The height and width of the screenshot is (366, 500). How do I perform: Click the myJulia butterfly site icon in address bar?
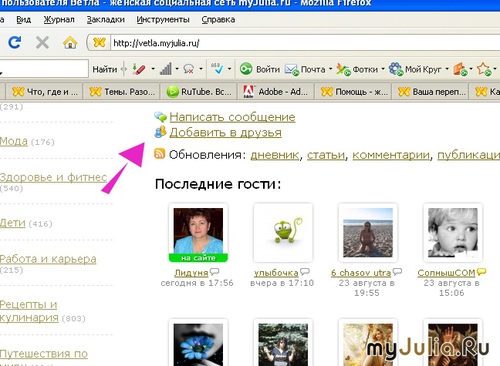[99, 43]
